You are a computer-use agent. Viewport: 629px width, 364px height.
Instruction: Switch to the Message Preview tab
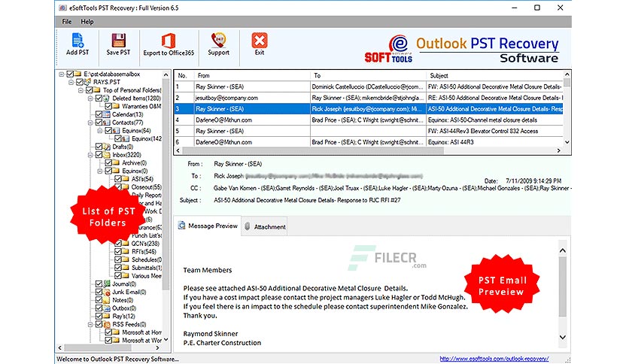click(208, 226)
